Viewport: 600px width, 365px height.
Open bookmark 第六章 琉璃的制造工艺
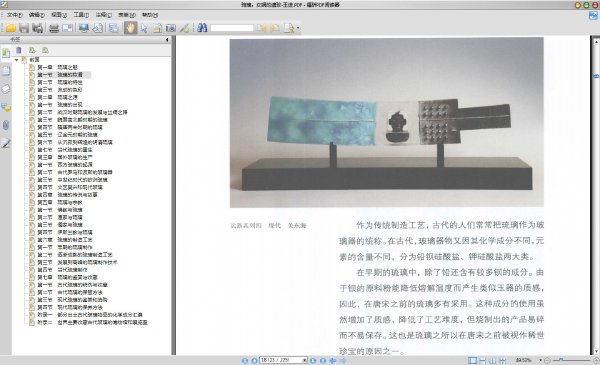pos(64,240)
